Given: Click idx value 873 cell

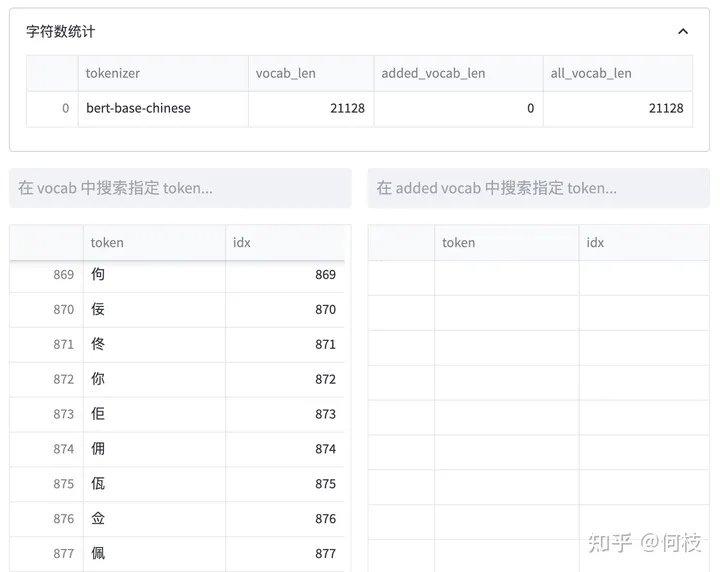Looking at the screenshot, I should (x=285, y=414).
